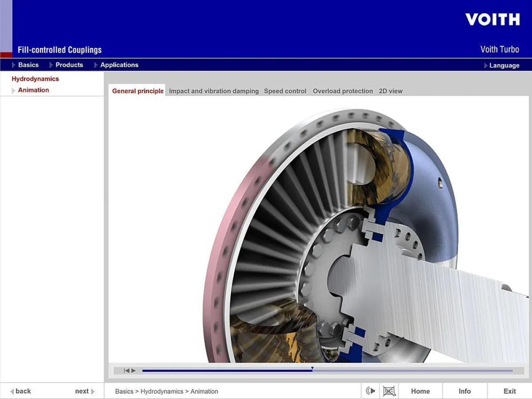This screenshot has height=399, width=532.
Task: Open the Info page
Action: pos(465,391)
